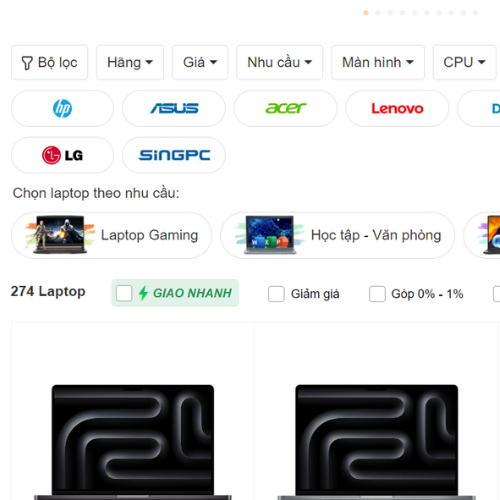500x500 pixels.
Task: Open the Giá price dropdown
Action: (x=200, y=62)
